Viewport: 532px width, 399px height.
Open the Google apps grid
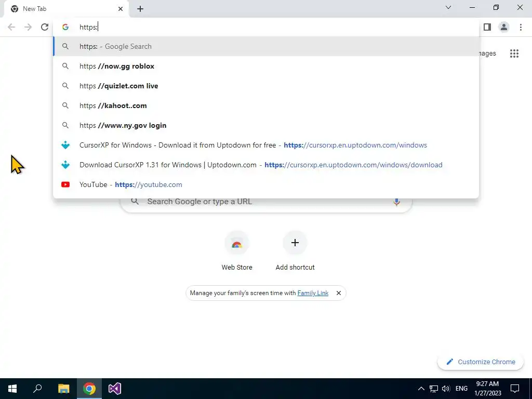[514, 54]
